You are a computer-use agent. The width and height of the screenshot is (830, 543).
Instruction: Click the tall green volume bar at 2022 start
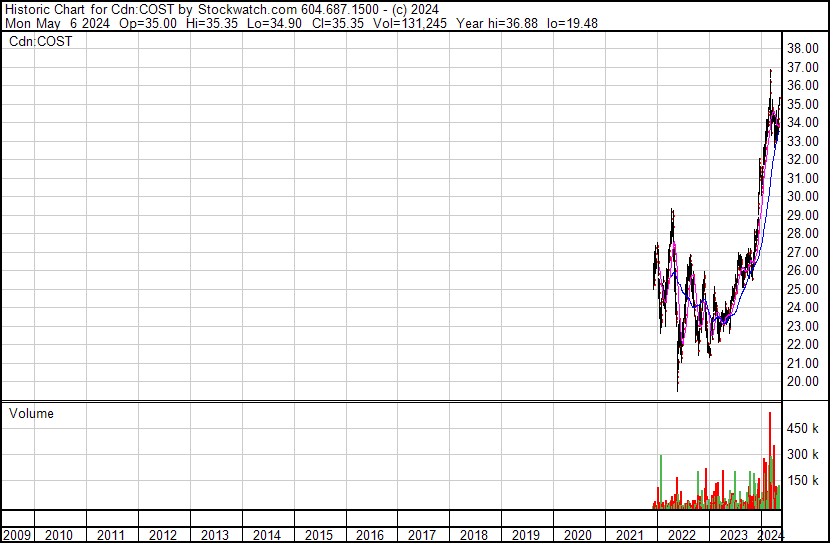click(661, 482)
